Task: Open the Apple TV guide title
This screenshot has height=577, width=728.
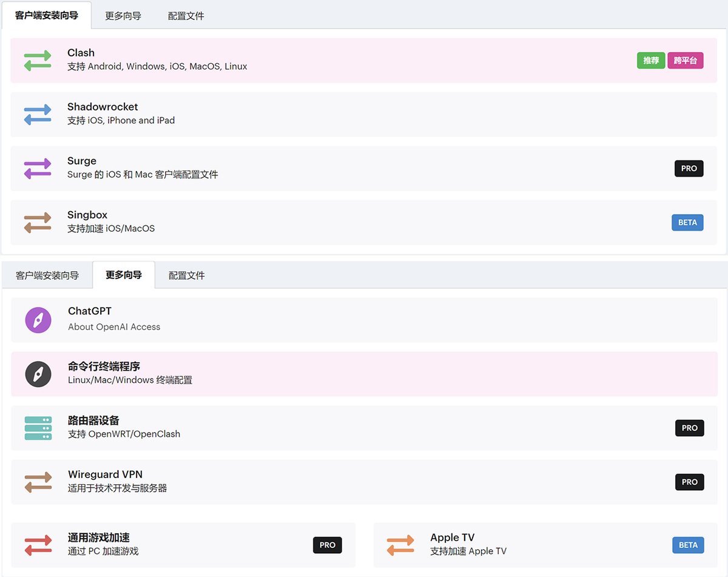Action: (453, 538)
